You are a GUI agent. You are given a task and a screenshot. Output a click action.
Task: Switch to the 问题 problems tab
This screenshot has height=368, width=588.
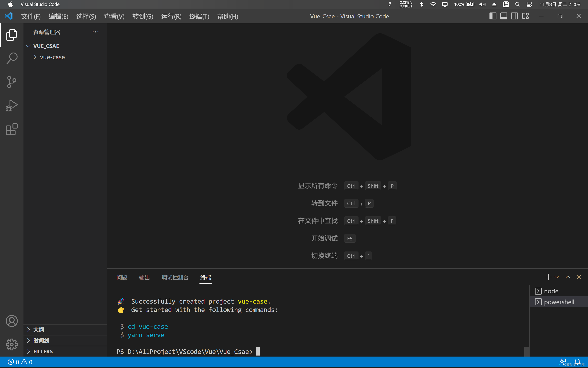(x=122, y=277)
